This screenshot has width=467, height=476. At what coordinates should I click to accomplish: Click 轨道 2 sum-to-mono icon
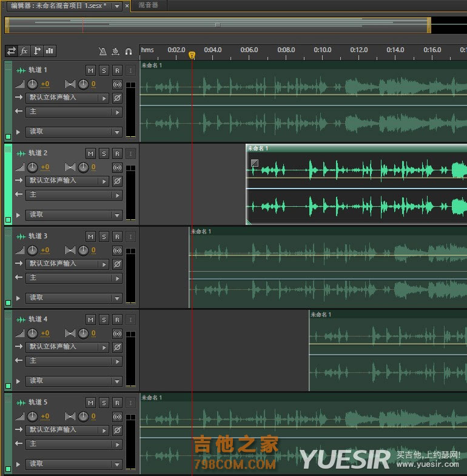pos(117,167)
